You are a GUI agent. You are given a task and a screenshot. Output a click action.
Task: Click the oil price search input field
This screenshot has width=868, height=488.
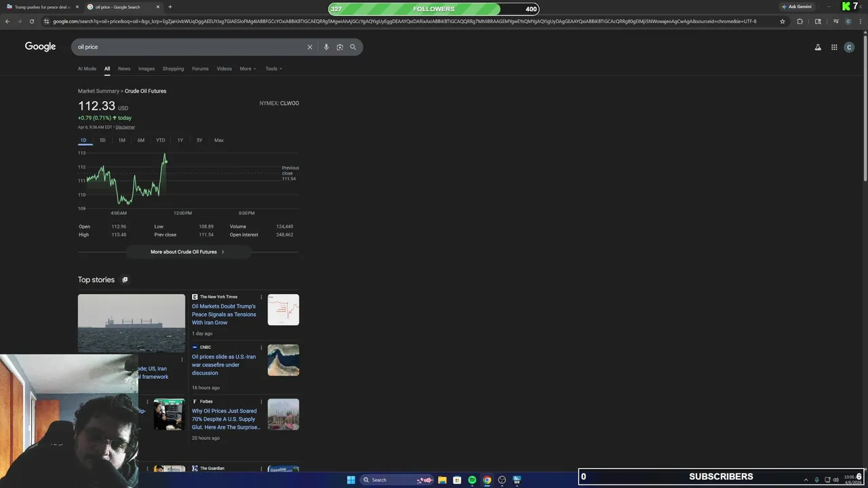190,47
